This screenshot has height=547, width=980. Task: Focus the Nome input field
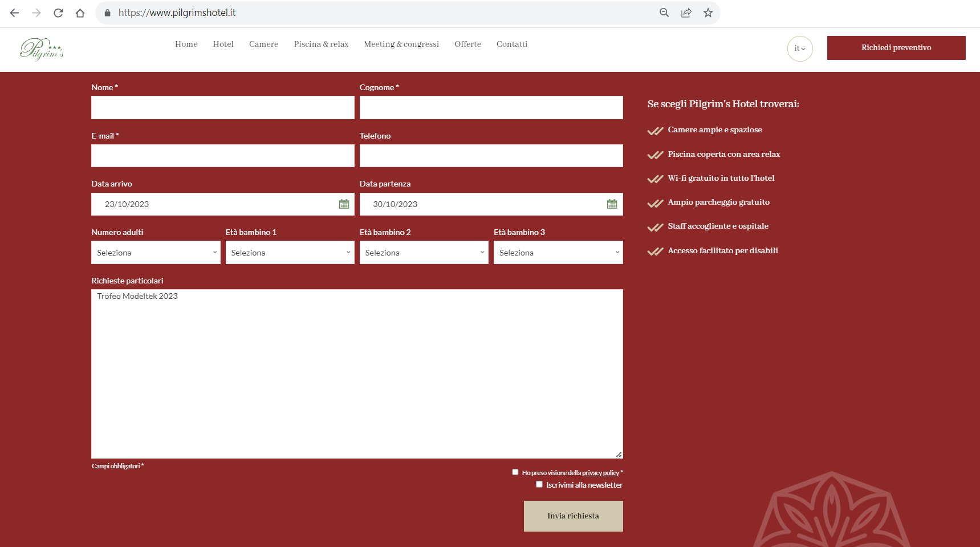(x=223, y=107)
